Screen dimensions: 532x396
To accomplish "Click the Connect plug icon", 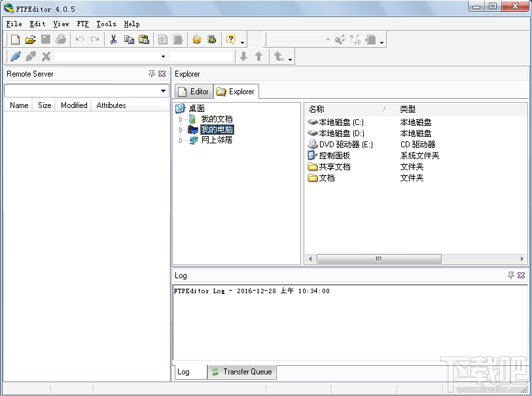I will [16, 56].
